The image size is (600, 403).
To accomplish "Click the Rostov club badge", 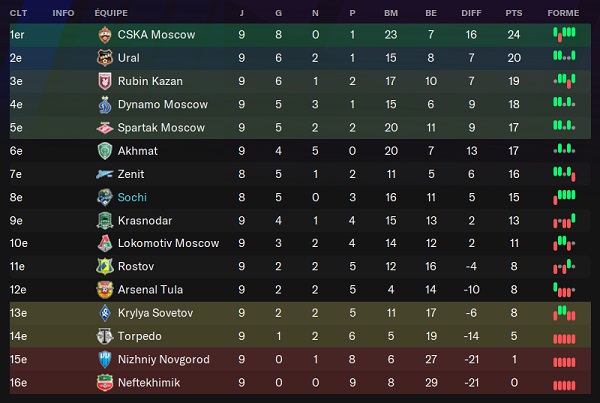I will 103,267.
